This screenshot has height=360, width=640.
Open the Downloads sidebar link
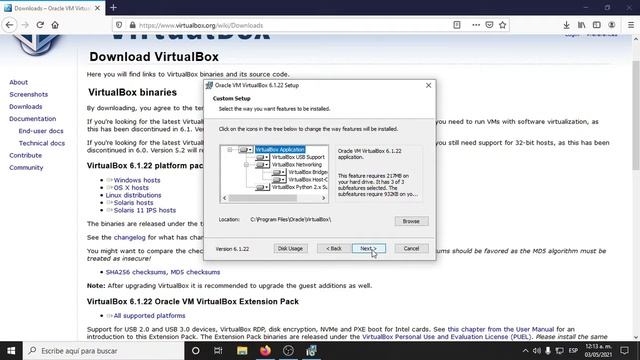(x=26, y=107)
